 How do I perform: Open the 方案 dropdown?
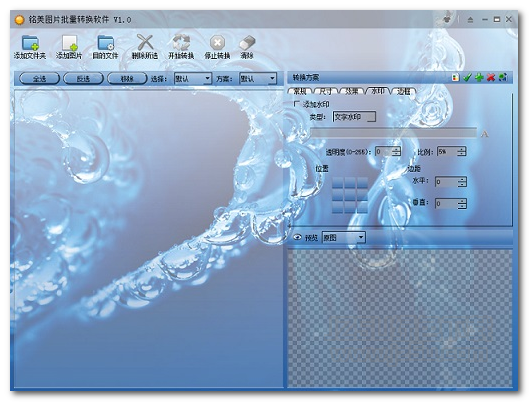pos(258,79)
